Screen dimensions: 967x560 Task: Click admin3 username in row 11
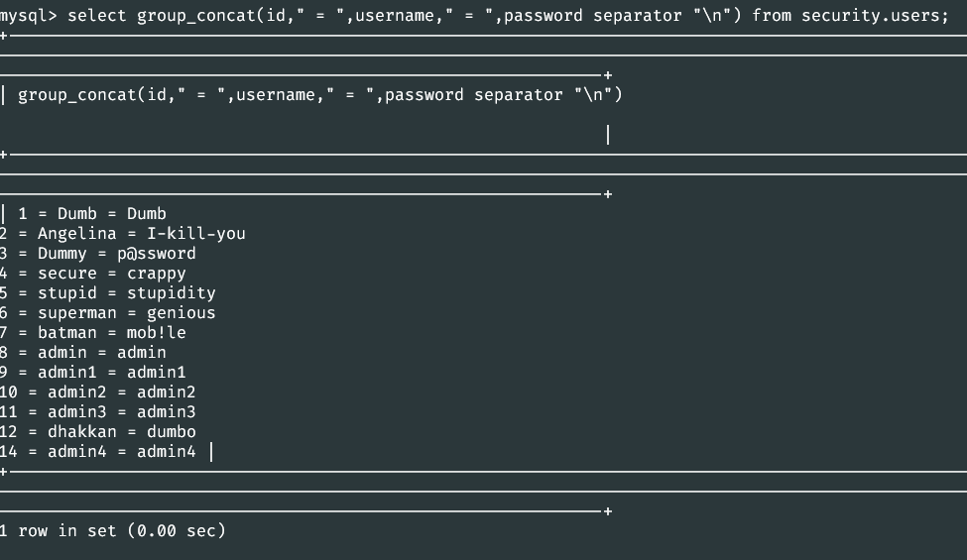point(77,411)
